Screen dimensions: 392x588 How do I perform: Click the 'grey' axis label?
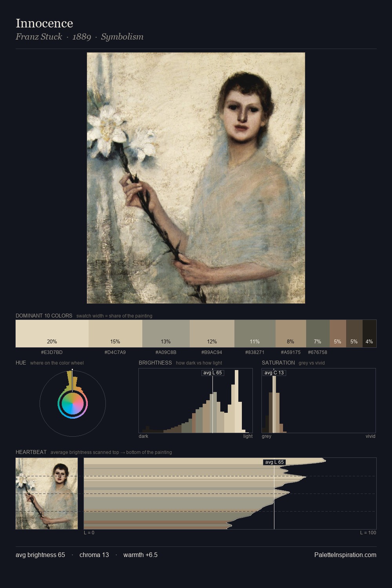point(267,436)
